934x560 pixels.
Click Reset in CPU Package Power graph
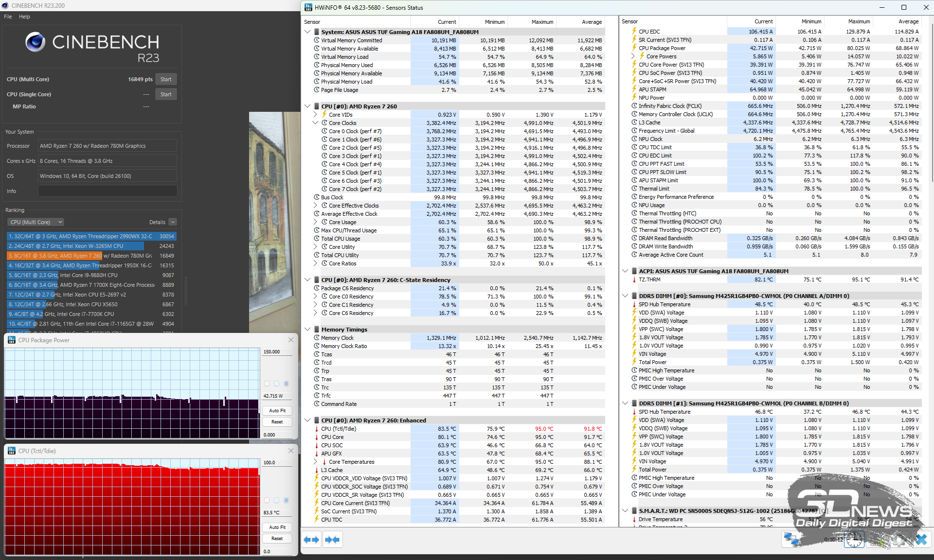[x=277, y=422]
